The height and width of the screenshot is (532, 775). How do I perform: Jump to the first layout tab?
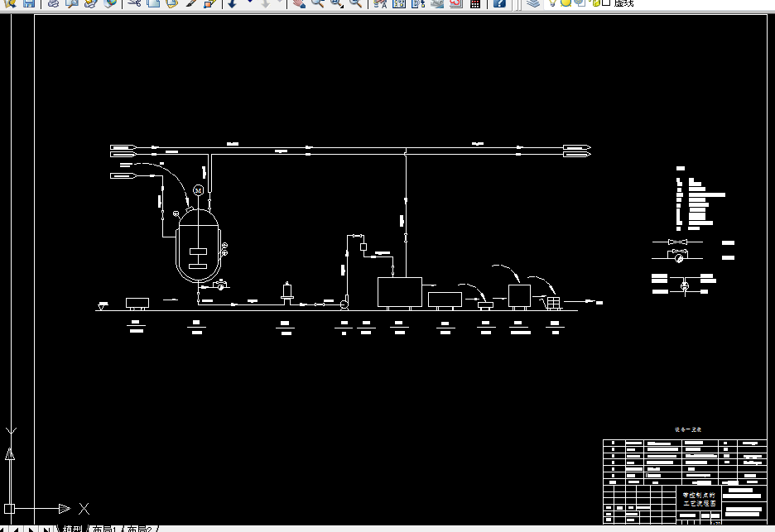click(3, 530)
